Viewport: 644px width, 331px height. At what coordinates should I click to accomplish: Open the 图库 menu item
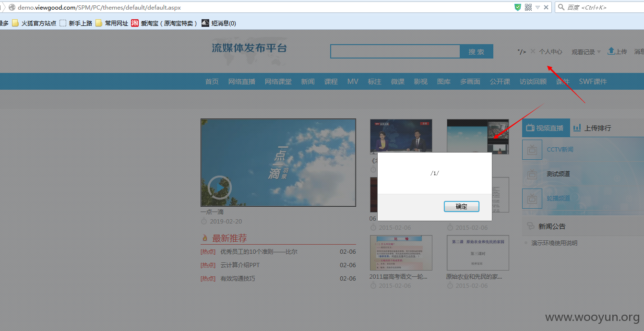click(444, 82)
